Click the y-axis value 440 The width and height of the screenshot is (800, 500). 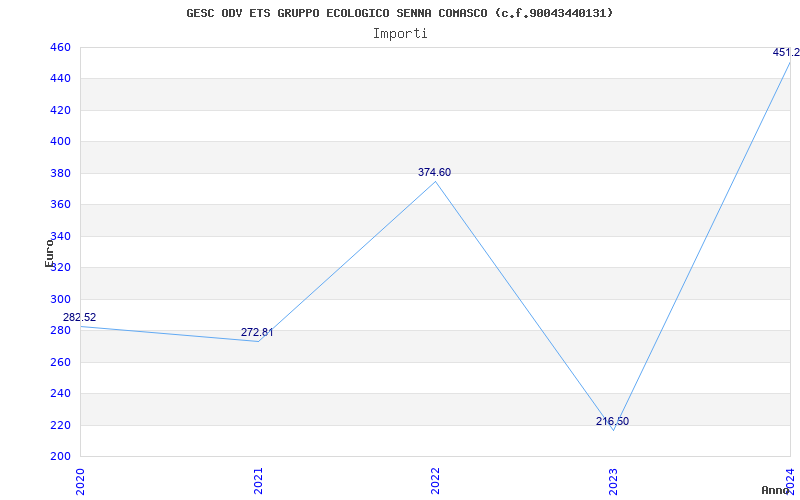pyautogui.click(x=60, y=79)
